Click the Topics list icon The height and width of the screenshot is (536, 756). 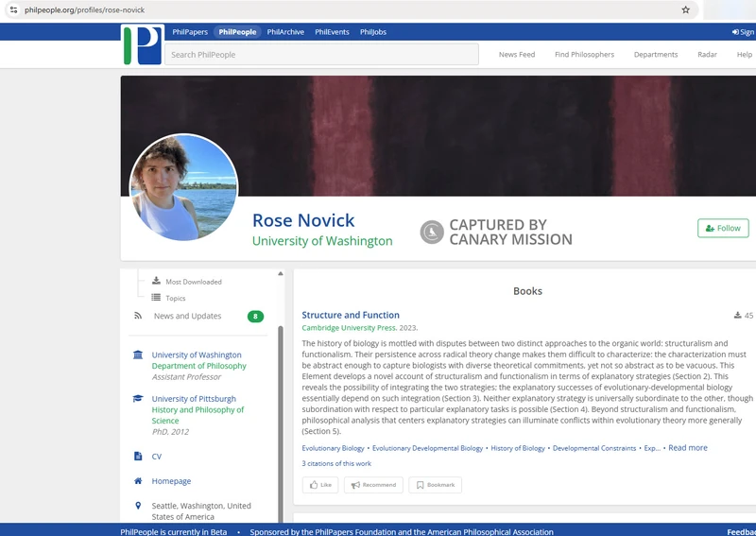click(x=156, y=298)
